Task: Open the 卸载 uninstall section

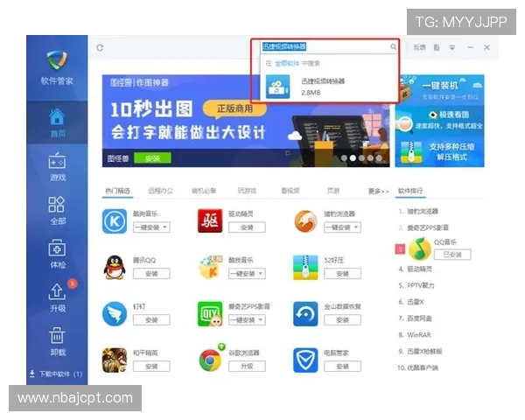Action: pyautogui.click(x=57, y=336)
